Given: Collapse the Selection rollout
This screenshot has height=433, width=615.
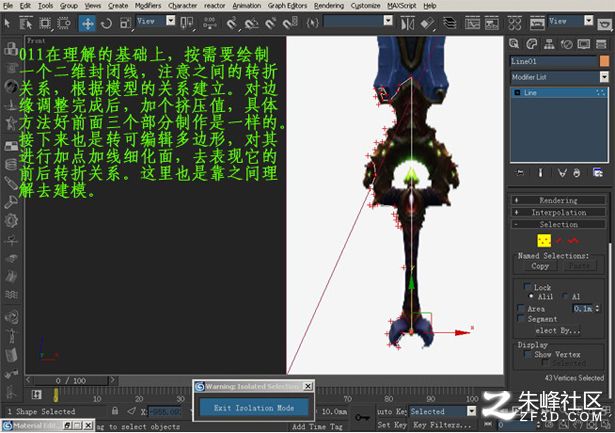Looking at the screenshot, I should [559, 225].
